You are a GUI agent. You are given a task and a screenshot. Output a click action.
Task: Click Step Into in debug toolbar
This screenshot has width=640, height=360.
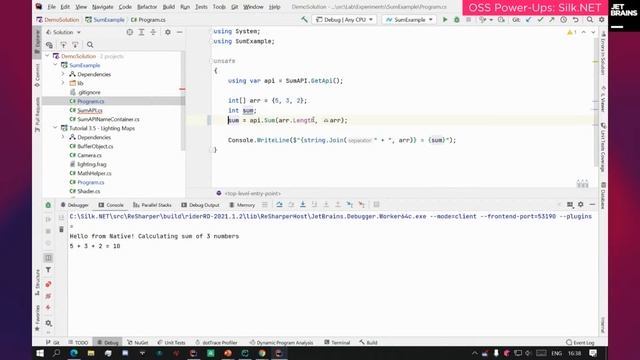(x=303, y=204)
